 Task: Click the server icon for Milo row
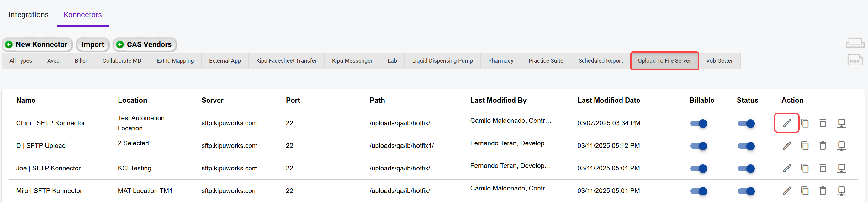(841, 191)
